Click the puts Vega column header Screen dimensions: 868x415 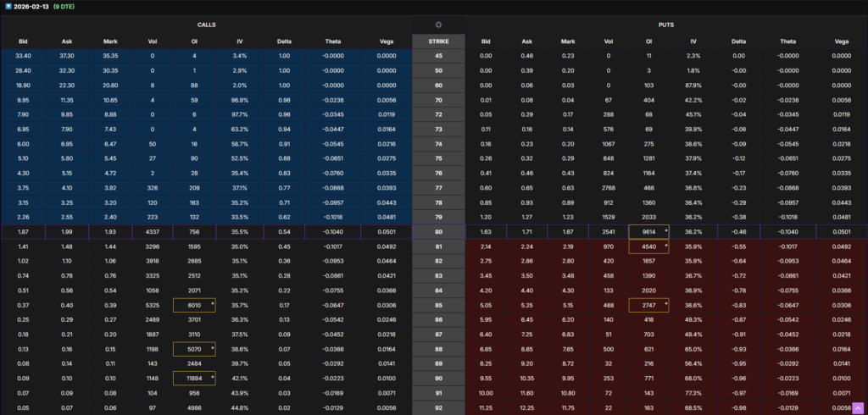point(841,41)
